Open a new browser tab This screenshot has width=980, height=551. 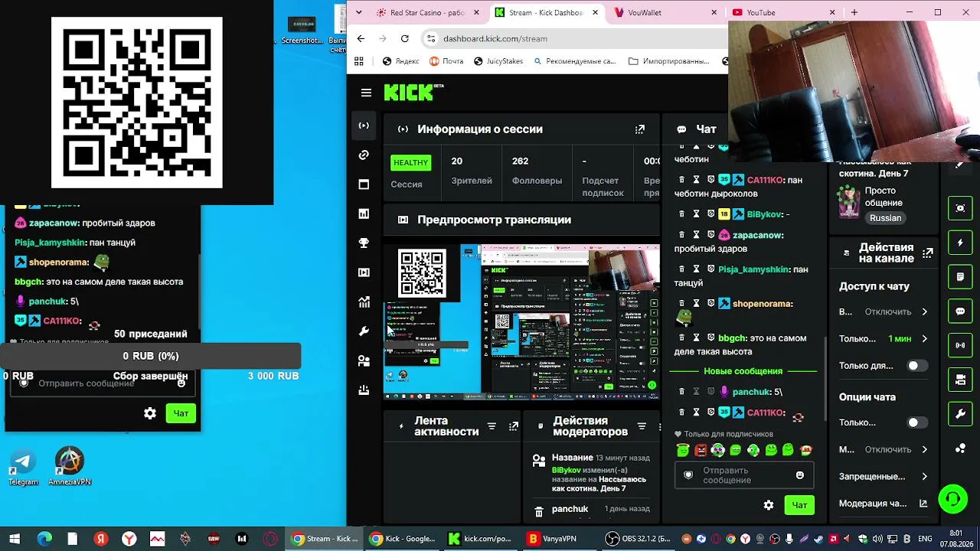(x=854, y=12)
